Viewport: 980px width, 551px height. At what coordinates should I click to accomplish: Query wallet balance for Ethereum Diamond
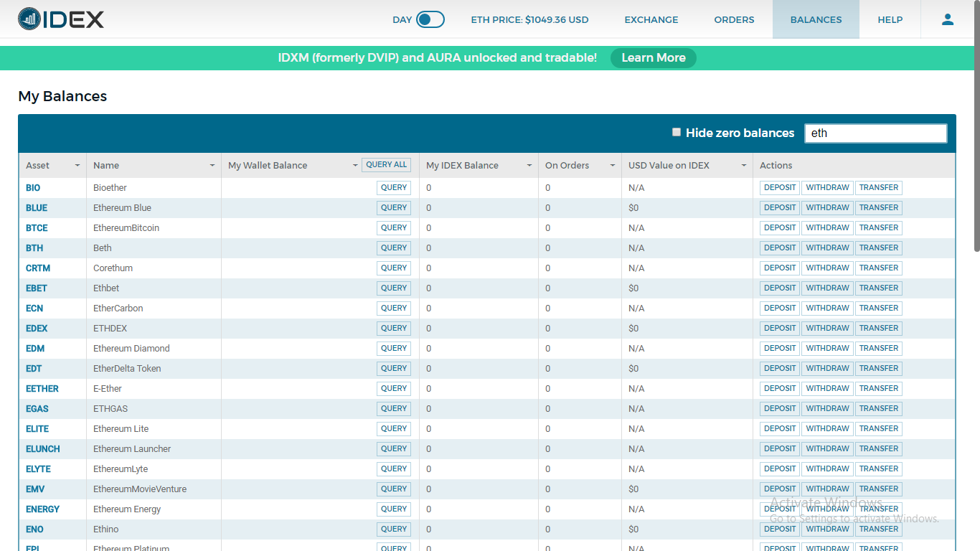394,349
